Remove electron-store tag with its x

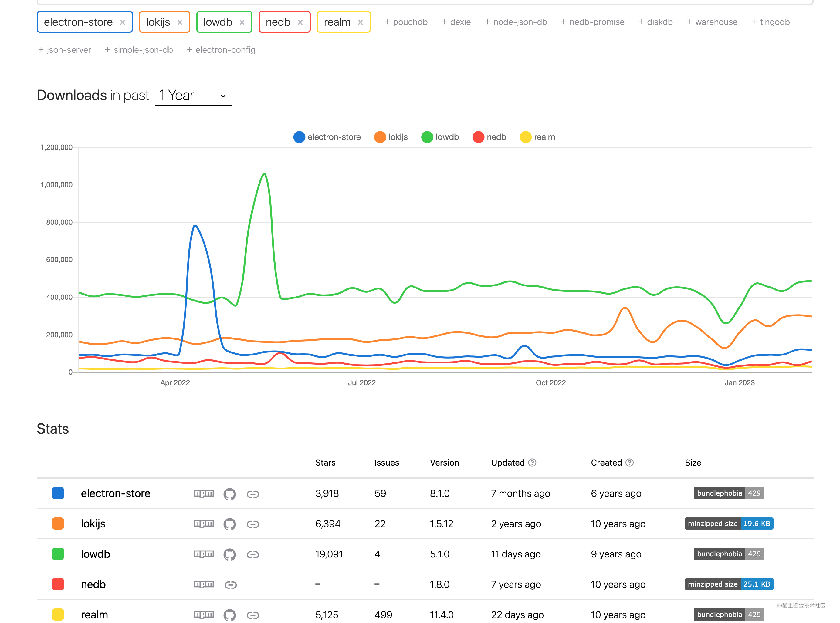(122, 22)
